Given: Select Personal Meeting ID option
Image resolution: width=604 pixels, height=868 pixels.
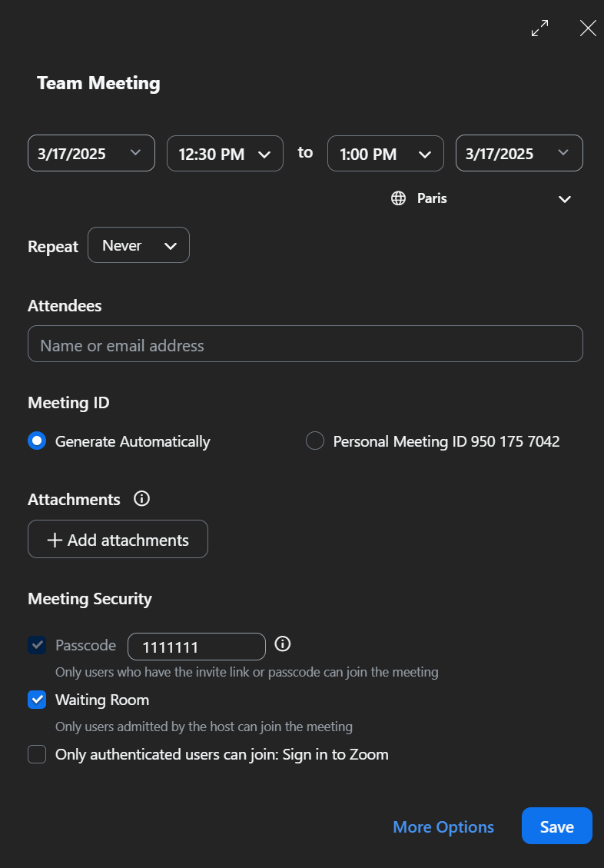Looking at the screenshot, I should click(315, 441).
